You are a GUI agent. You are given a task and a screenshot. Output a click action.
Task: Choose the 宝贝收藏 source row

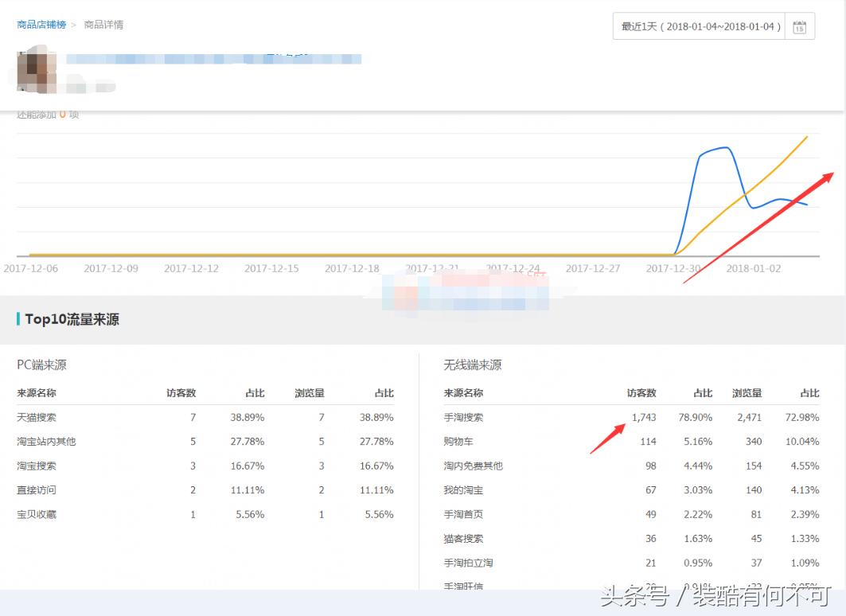coord(37,514)
